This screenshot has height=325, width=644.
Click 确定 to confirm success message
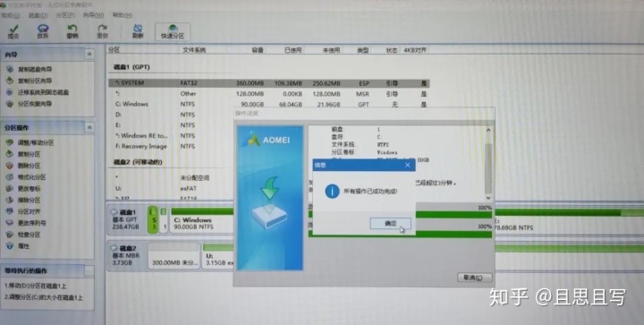(390, 224)
